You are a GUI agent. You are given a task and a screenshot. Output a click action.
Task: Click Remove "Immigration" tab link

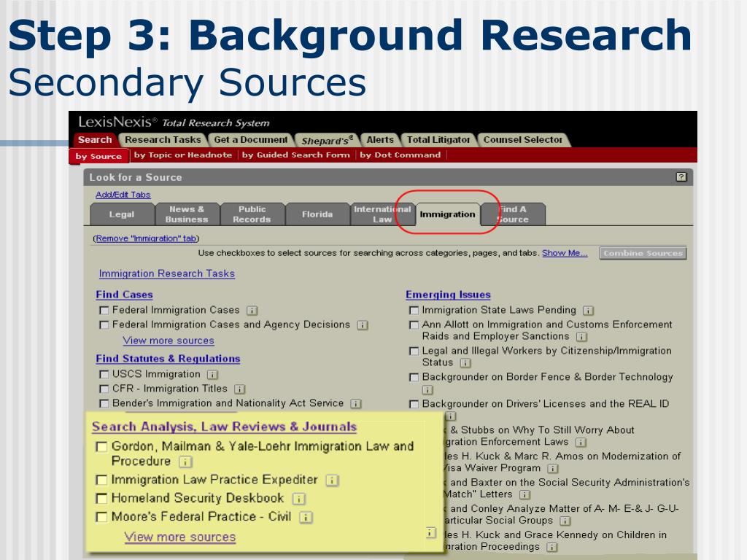point(146,238)
